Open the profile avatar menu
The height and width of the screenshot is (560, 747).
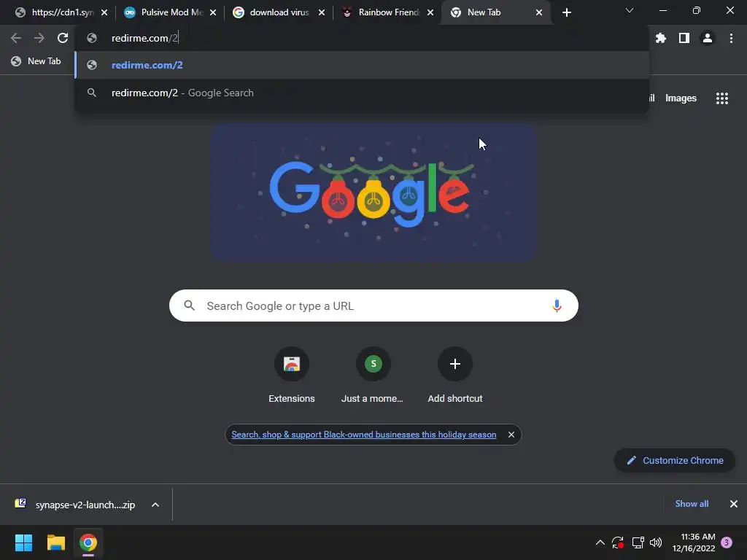tap(708, 38)
